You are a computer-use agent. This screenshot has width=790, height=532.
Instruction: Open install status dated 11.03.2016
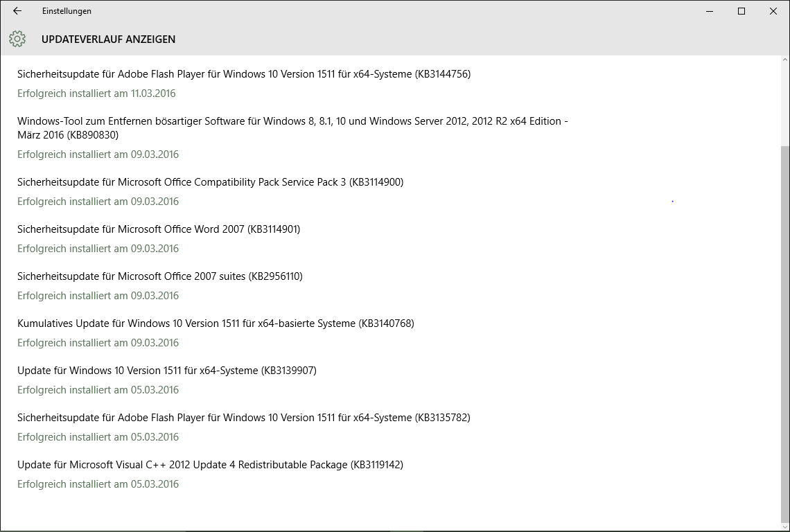click(x=96, y=94)
